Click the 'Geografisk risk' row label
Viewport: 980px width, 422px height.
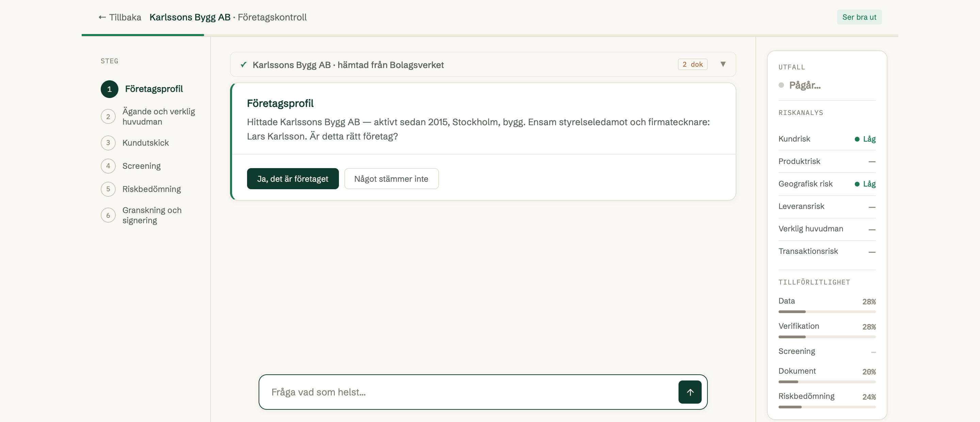tap(805, 184)
